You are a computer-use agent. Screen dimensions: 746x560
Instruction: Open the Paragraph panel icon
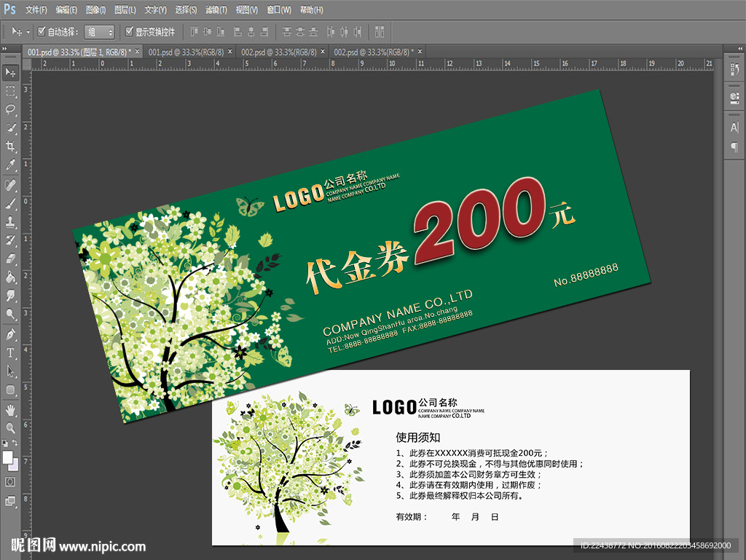point(734,147)
